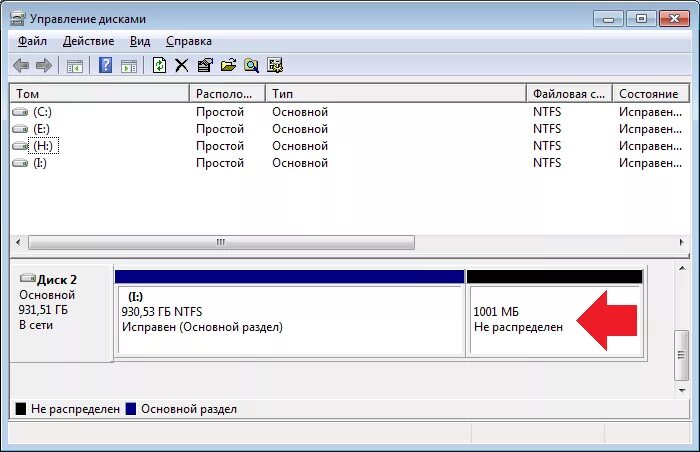
Task: Toggle the action pane toolbar icon
Action: [x=129, y=66]
